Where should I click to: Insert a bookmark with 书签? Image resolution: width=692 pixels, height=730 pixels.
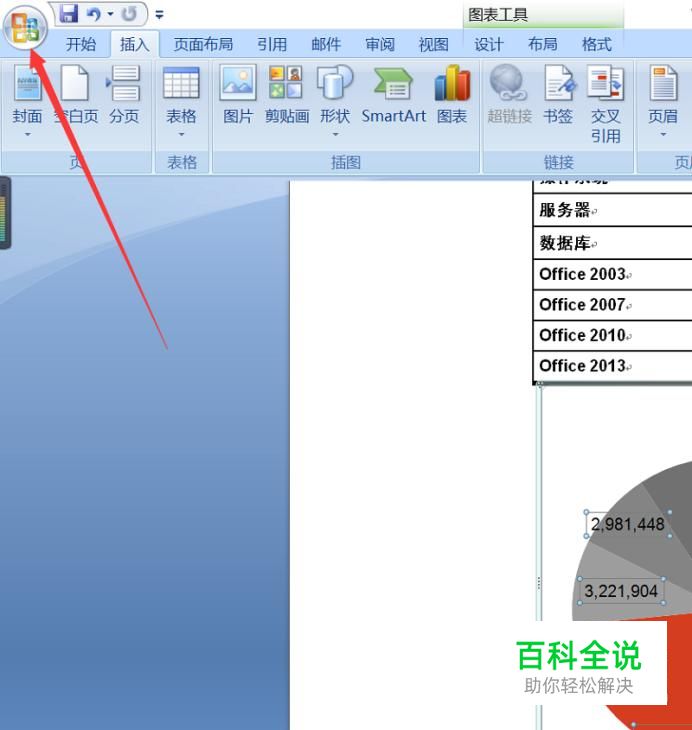point(558,94)
